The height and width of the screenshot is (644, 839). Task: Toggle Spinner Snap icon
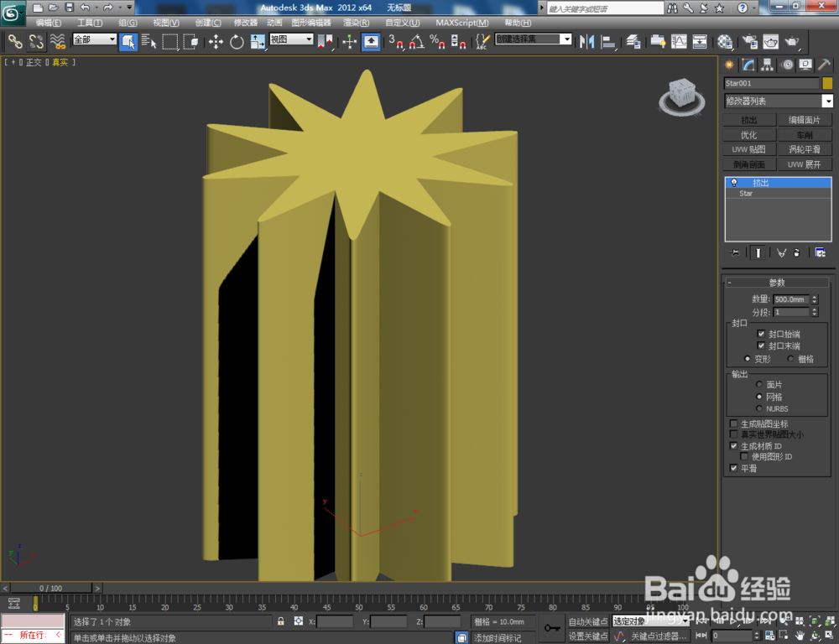click(458, 41)
